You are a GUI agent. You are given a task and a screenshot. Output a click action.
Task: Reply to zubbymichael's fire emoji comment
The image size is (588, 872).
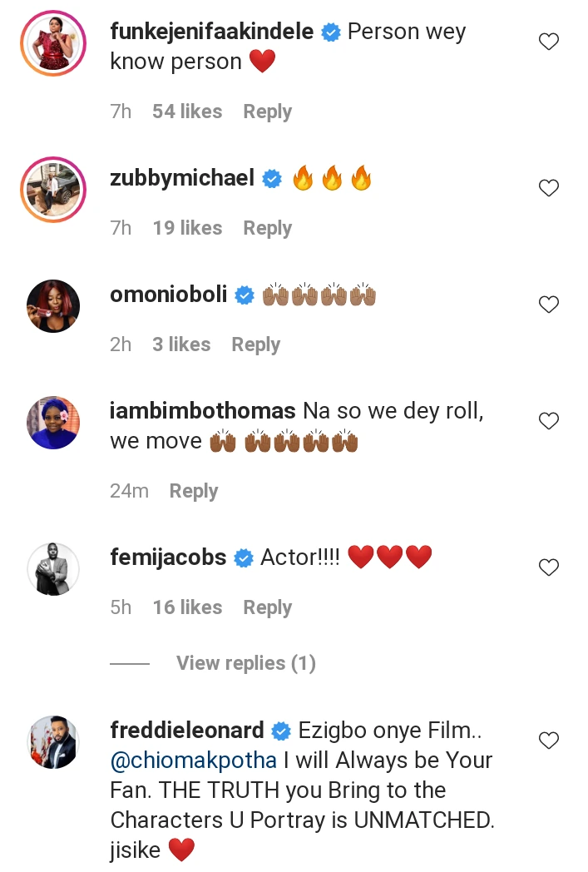pos(267,228)
